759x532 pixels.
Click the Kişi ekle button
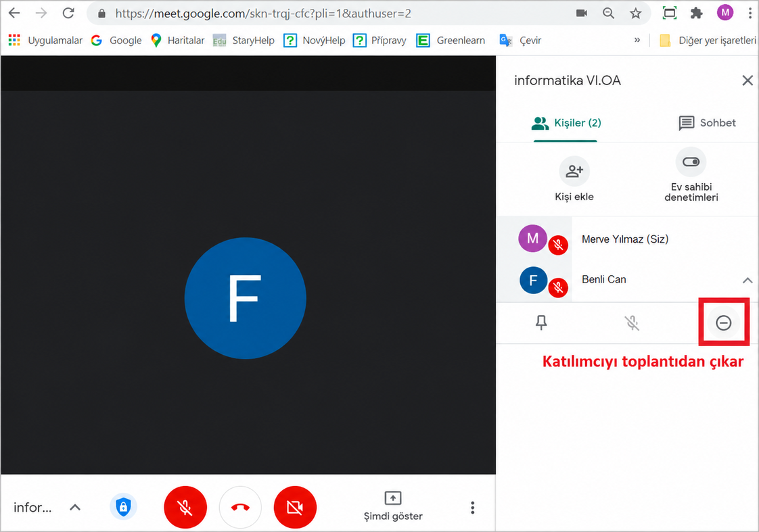(574, 179)
